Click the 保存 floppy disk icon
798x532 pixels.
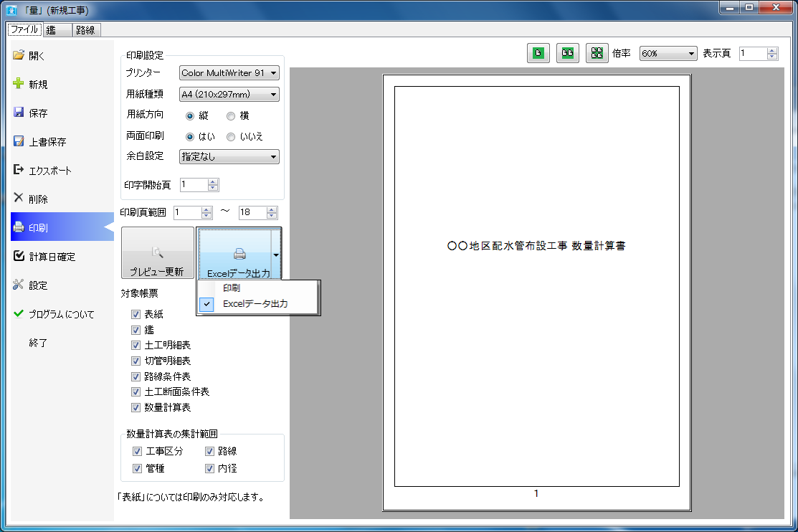click(x=19, y=113)
